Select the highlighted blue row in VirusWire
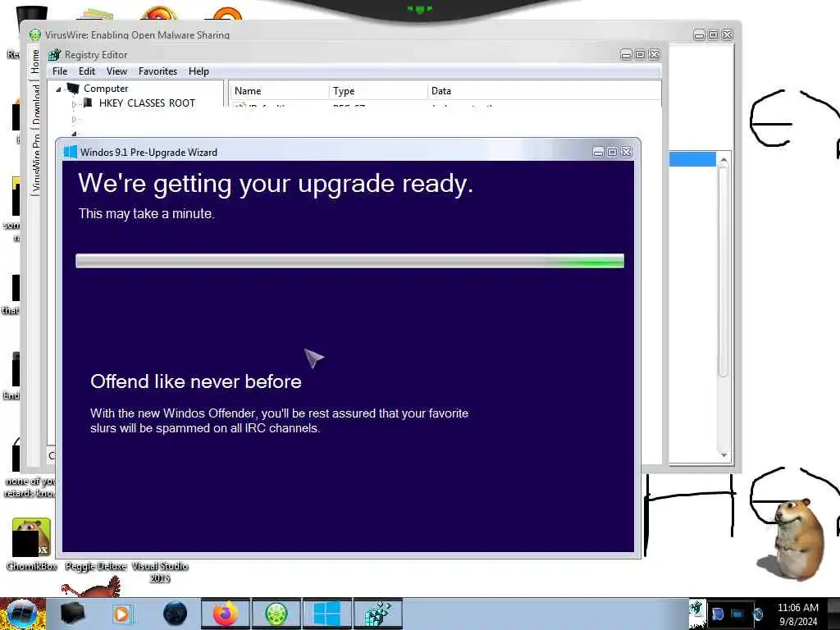Viewport: 840px width, 630px height. click(692, 159)
